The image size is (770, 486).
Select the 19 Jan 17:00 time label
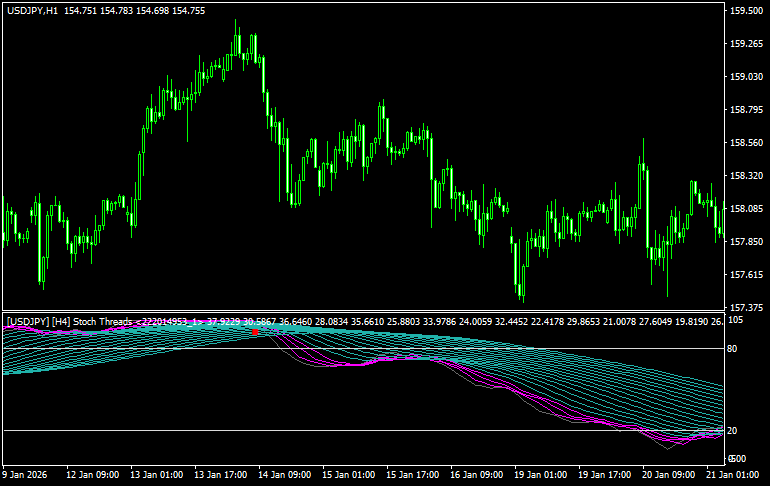602,475
